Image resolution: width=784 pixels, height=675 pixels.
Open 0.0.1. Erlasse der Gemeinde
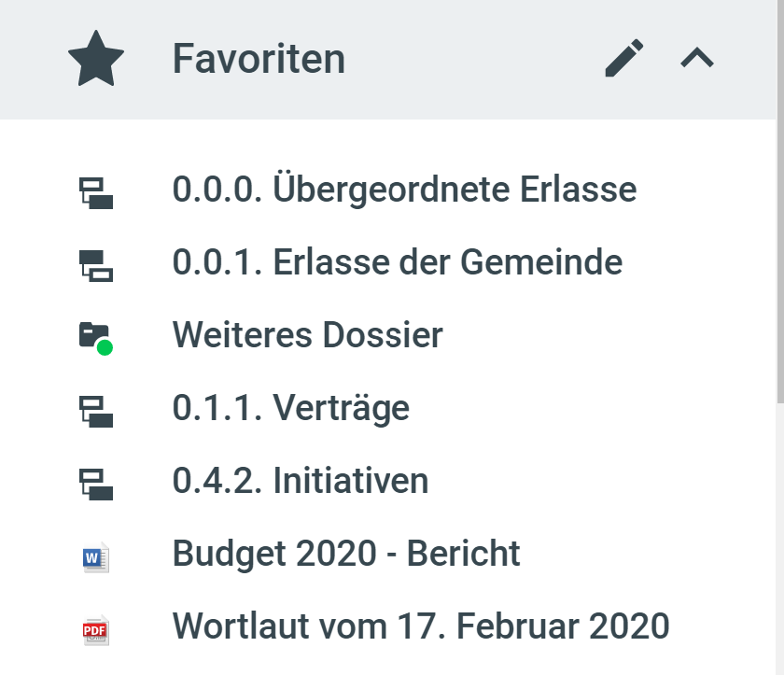tap(397, 262)
